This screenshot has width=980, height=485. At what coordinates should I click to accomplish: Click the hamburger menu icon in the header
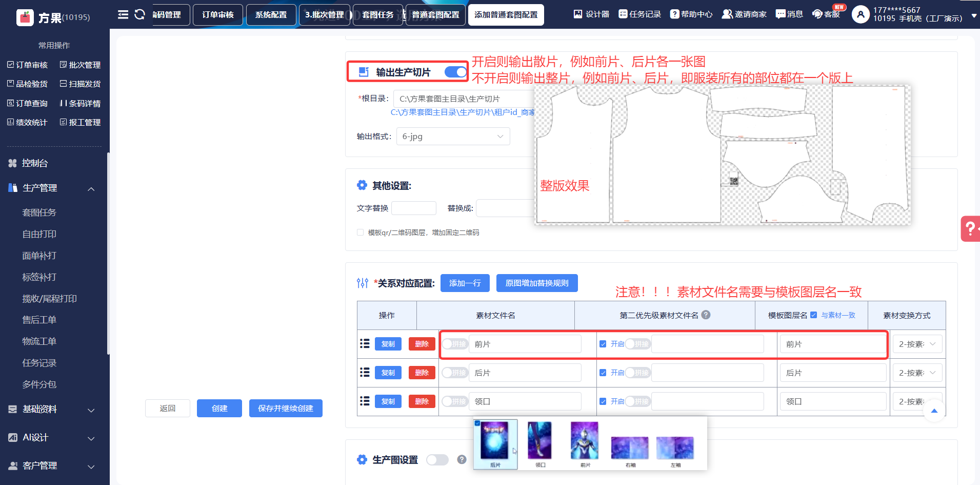123,14
